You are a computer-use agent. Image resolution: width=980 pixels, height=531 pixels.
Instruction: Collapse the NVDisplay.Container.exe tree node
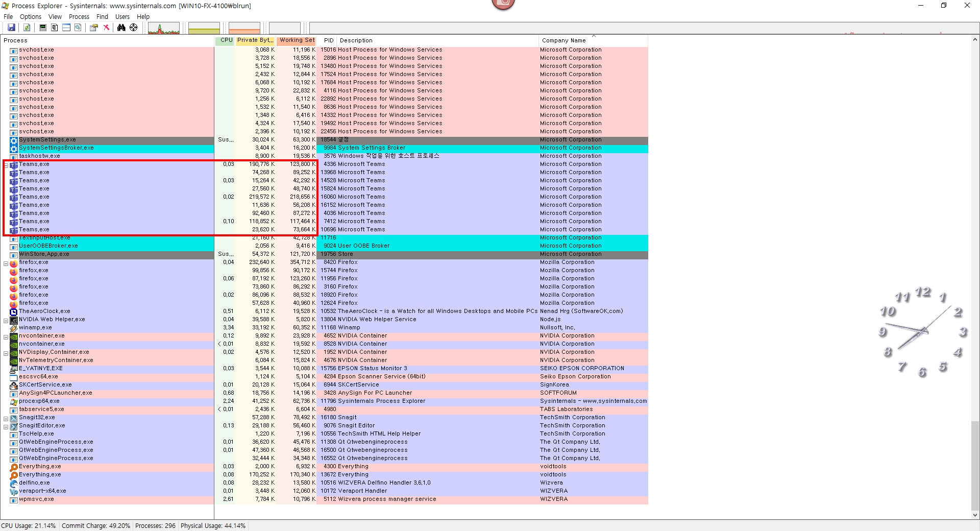pyautogui.click(x=6, y=353)
